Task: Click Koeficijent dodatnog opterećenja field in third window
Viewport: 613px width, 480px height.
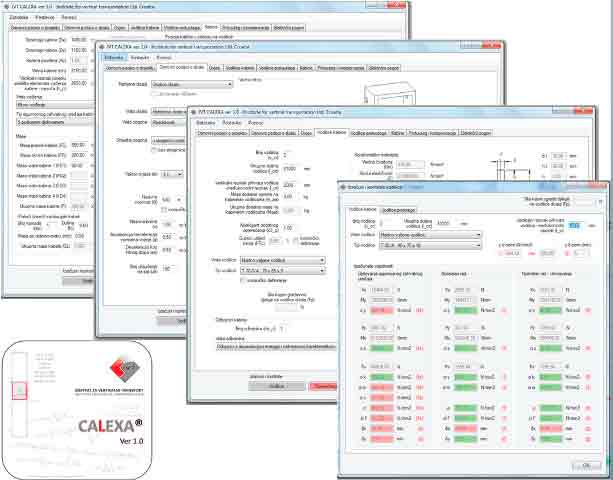Action: coord(292,228)
